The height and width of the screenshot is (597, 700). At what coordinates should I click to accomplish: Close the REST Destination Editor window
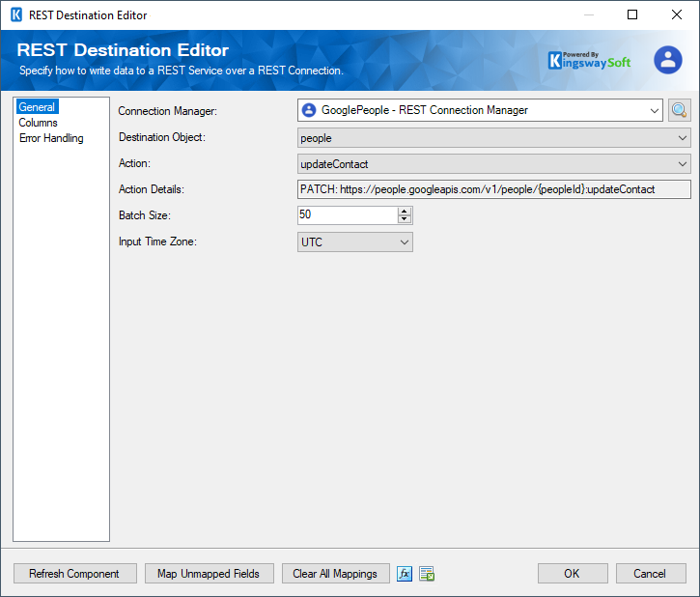pos(676,14)
